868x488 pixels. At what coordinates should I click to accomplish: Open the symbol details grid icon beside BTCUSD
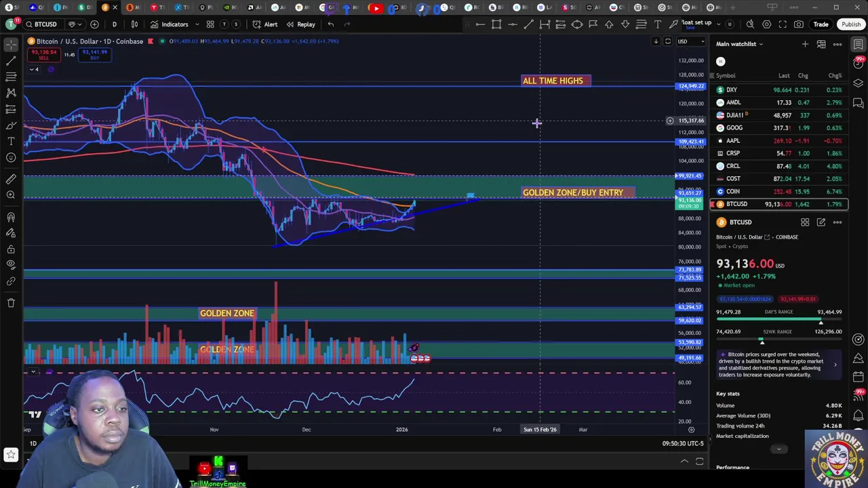(805, 222)
